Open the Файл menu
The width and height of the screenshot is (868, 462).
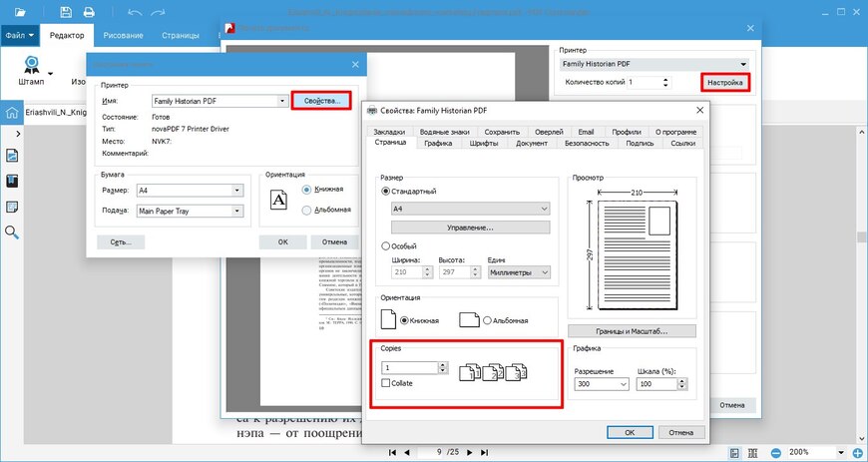pos(20,35)
